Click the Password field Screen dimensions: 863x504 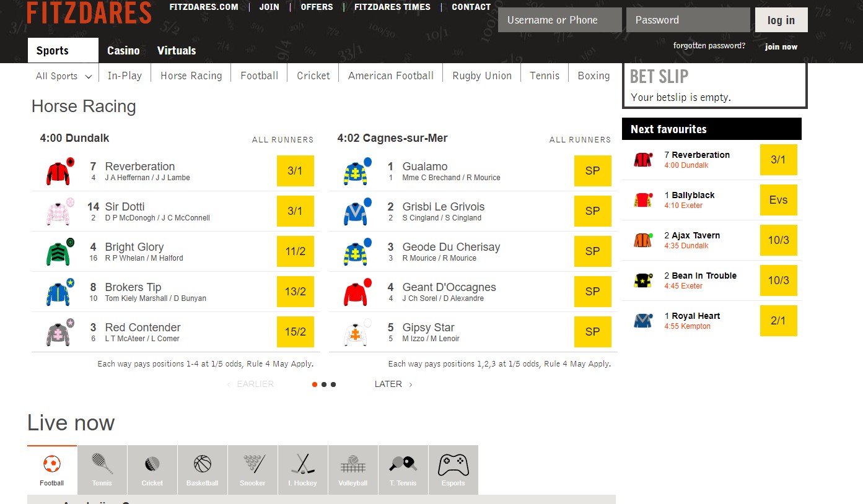(688, 20)
